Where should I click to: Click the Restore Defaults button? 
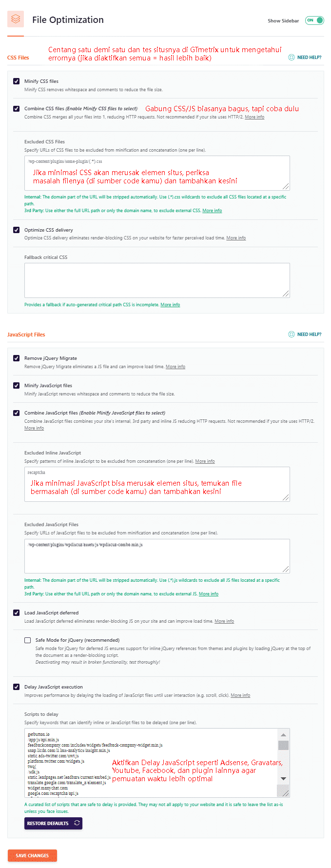click(53, 823)
